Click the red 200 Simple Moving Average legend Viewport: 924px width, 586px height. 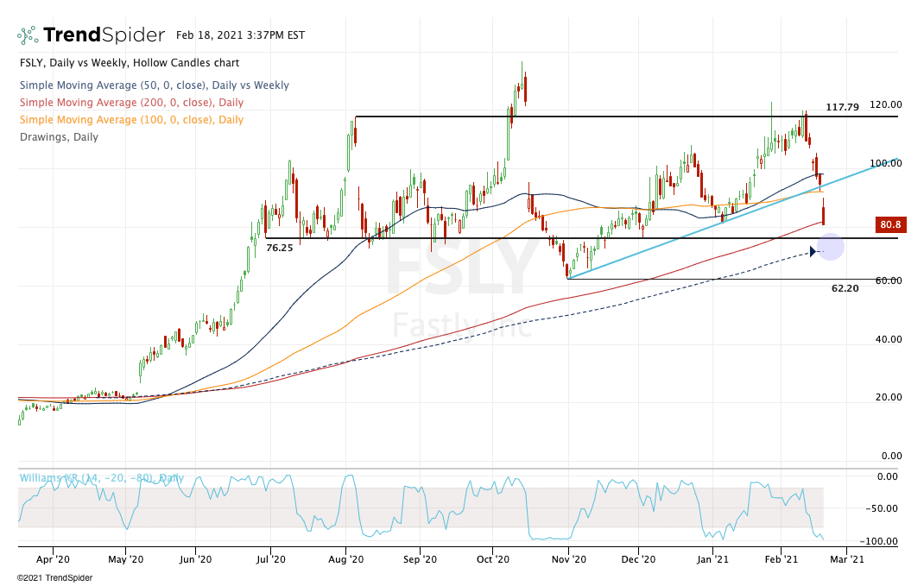(x=131, y=103)
